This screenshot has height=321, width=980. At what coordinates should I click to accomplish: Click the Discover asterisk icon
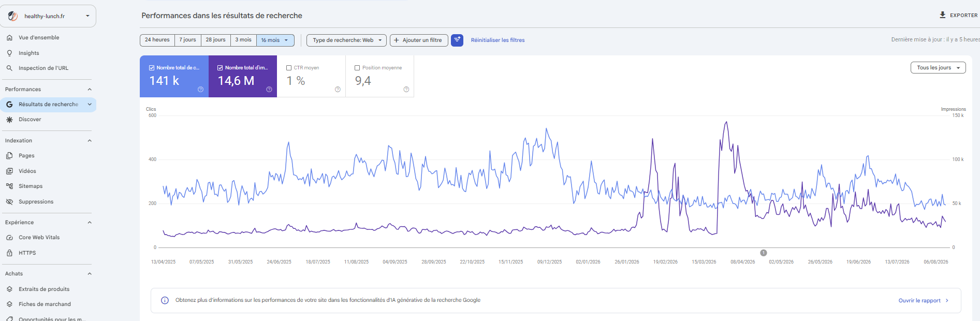pos(9,120)
